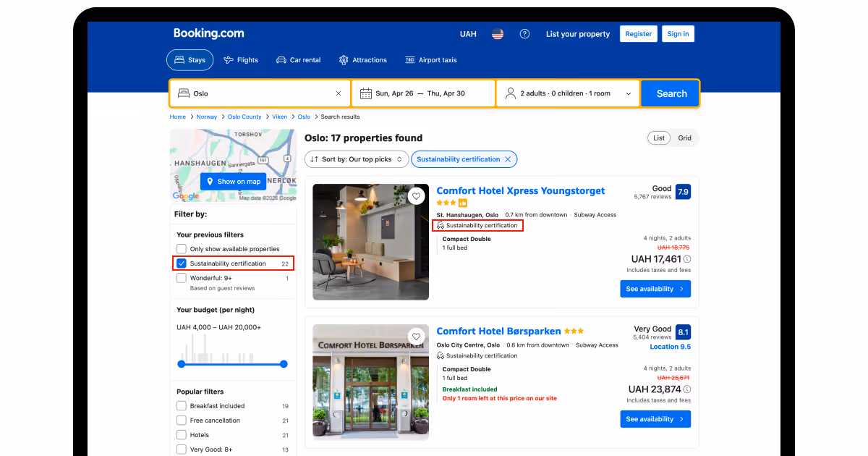The height and width of the screenshot is (456, 868).
Task: Select the Flights icon in the navigation
Action: pos(227,60)
